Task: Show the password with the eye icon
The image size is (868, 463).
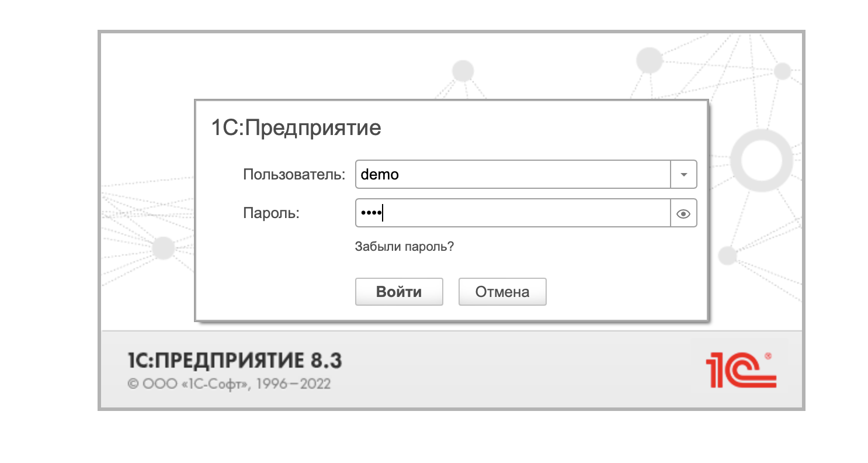Action: pyautogui.click(x=683, y=214)
